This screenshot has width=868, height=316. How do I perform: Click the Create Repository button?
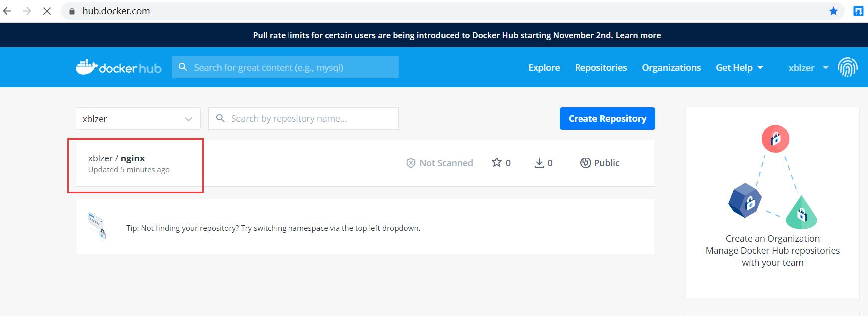607,118
